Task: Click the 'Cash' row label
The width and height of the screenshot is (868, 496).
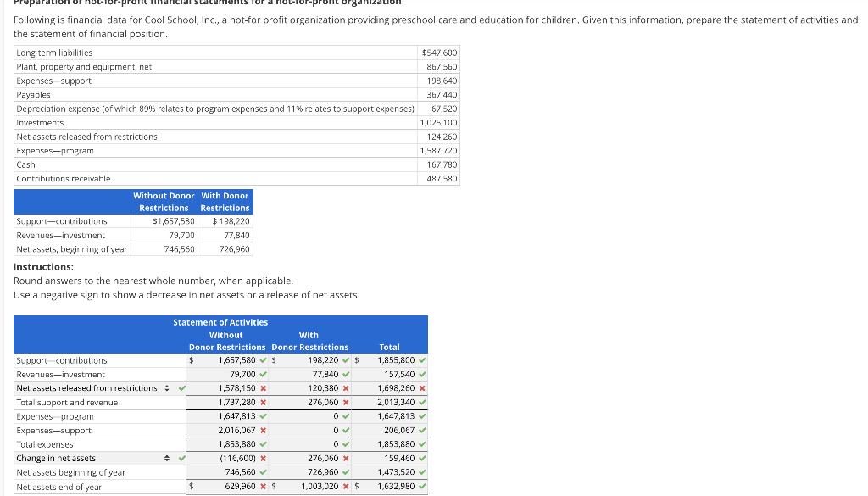Action: click(25, 165)
